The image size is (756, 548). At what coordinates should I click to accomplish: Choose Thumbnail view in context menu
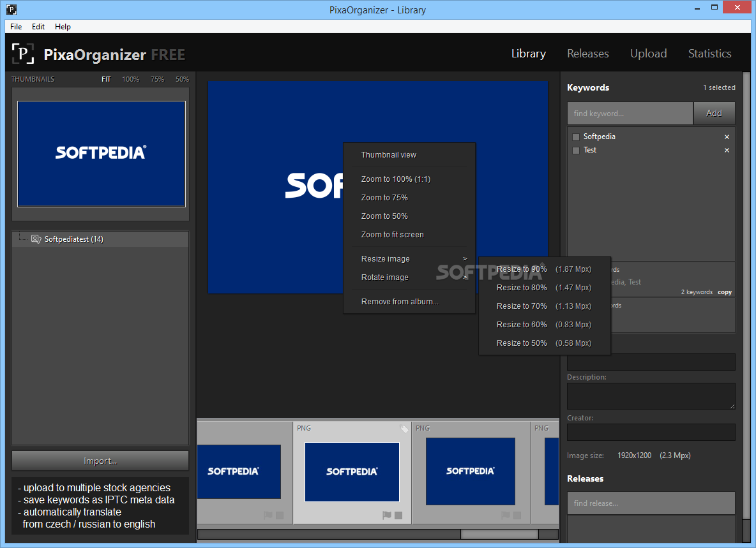(409, 154)
